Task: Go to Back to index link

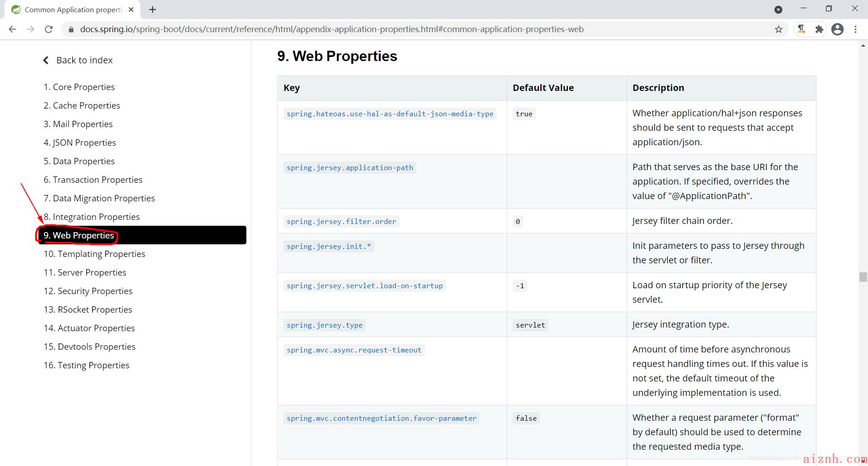Action: pos(84,60)
